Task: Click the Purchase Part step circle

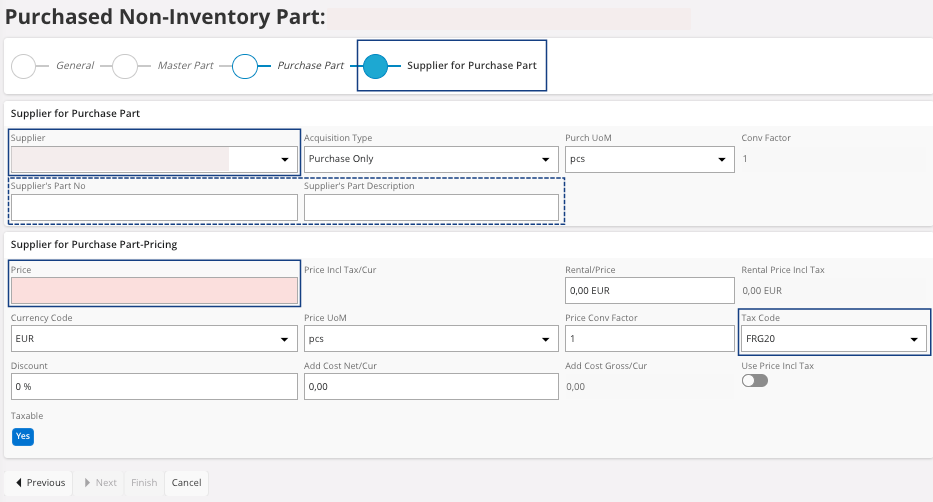Action: point(245,66)
